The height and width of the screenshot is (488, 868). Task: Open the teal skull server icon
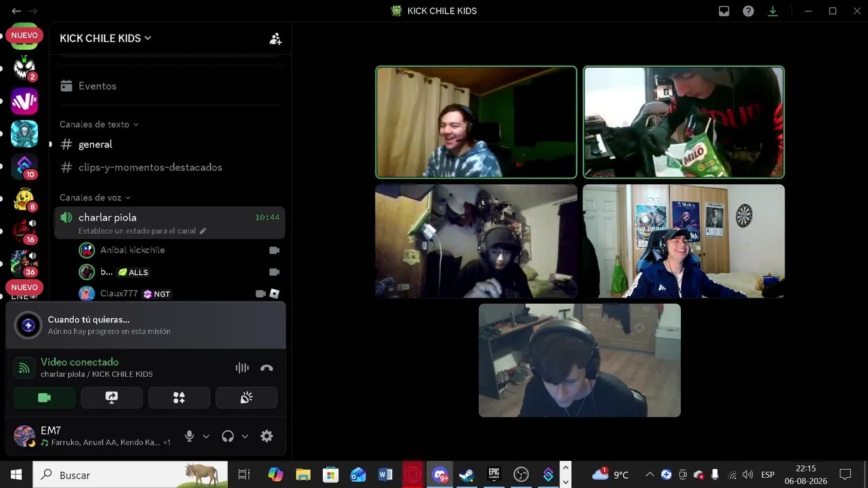(24, 134)
